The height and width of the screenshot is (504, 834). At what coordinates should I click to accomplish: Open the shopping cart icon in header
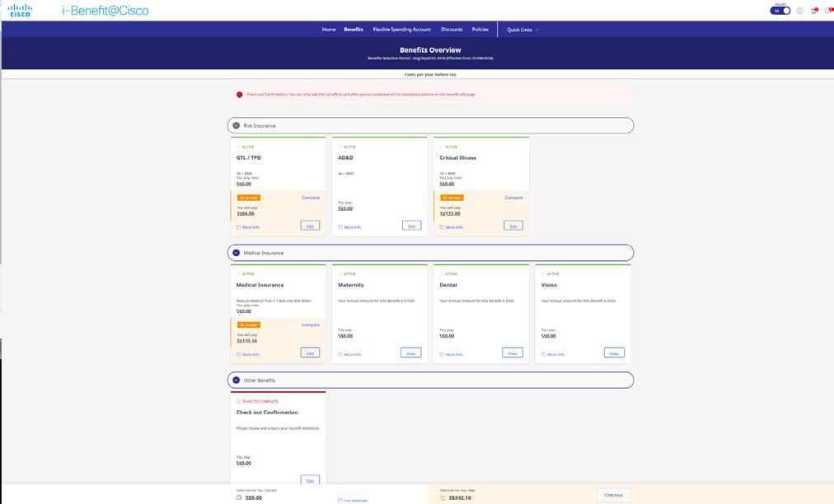[x=813, y=11]
